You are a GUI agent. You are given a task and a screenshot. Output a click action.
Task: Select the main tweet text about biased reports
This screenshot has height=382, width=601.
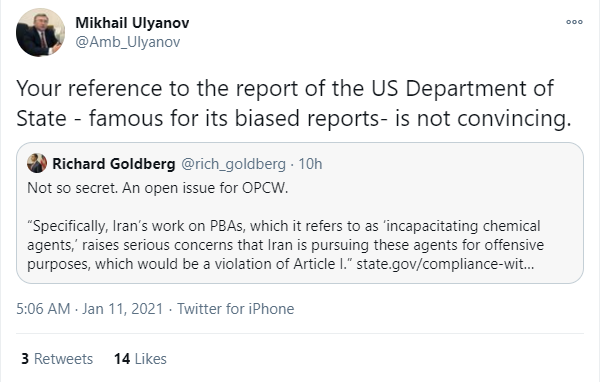pyautogui.click(x=294, y=103)
